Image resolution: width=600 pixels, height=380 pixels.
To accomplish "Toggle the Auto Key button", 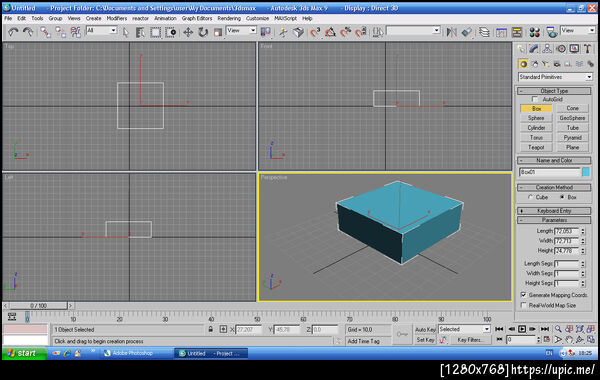I will [425, 329].
